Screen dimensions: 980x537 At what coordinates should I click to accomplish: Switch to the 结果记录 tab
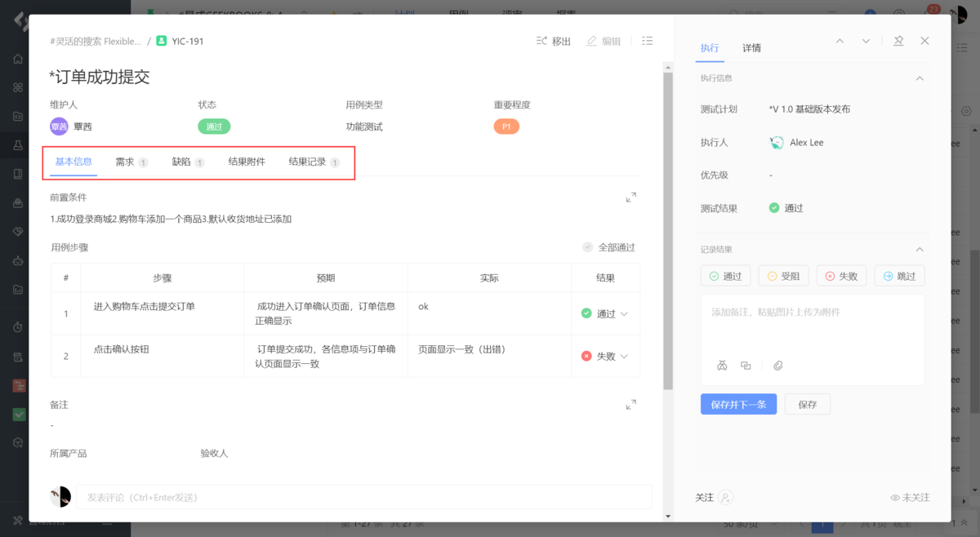click(314, 162)
